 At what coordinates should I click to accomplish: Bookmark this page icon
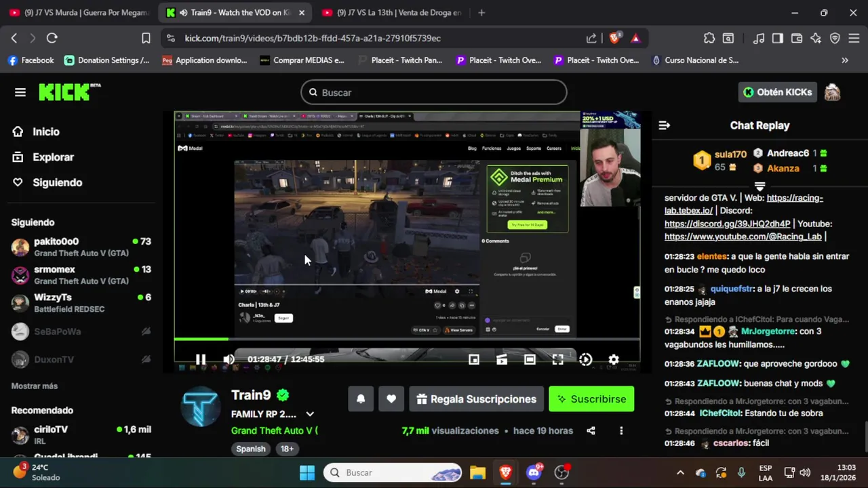tap(146, 38)
